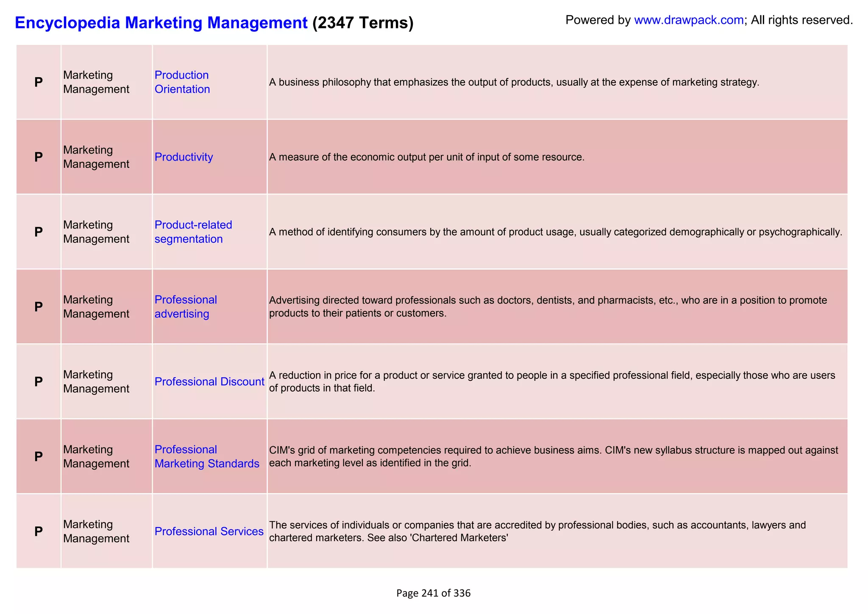Open the www.drawpack.com link
868x614 pixels.
pos(689,20)
